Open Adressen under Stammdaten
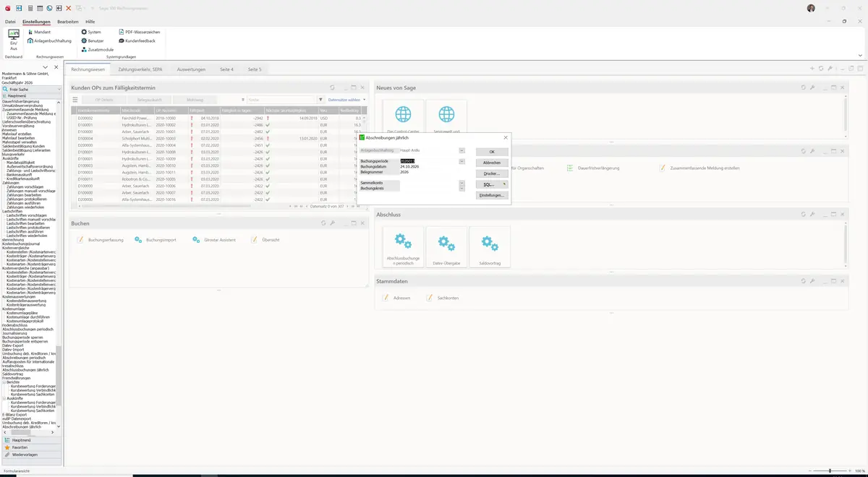This screenshot has width=868, height=477. tap(396, 298)
